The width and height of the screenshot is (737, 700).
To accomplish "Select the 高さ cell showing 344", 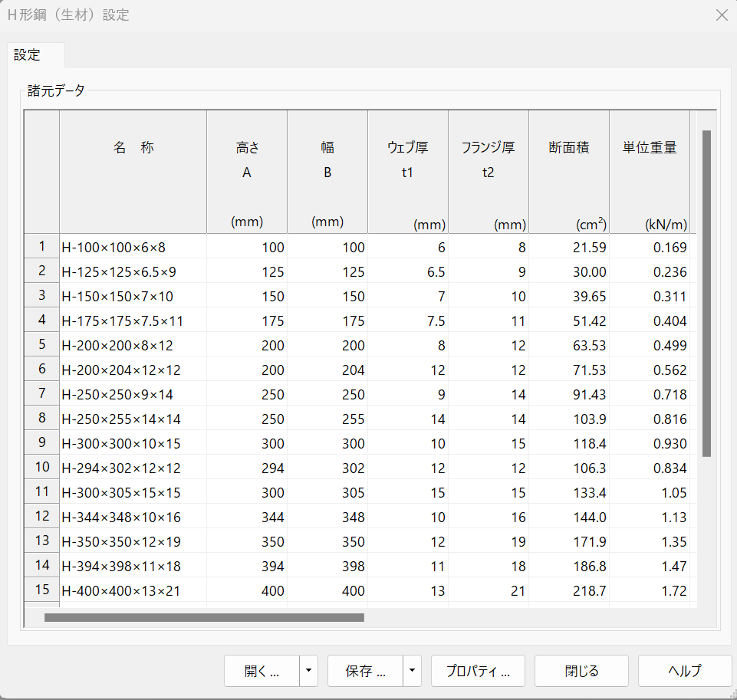I will [x=247, y=518].
